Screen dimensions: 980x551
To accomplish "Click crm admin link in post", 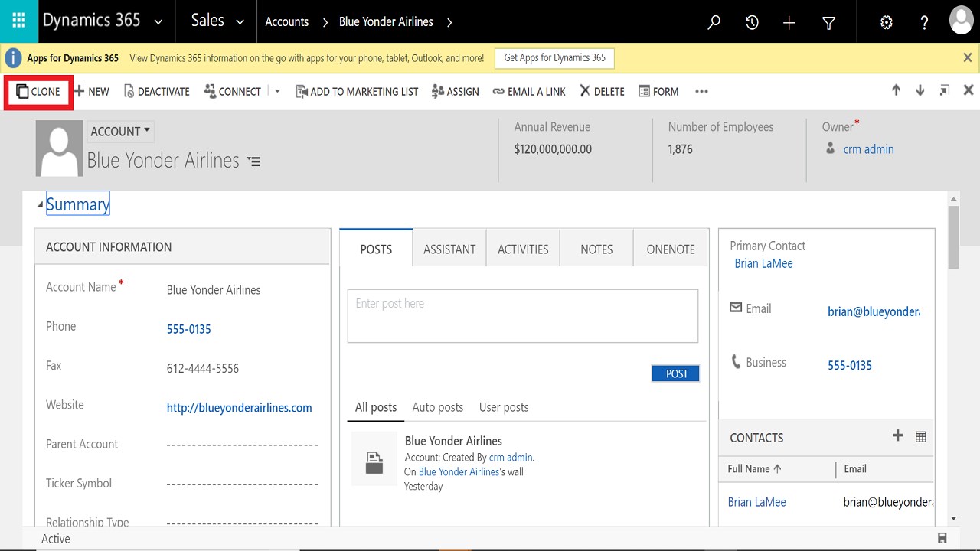I will tap(511, 458).
